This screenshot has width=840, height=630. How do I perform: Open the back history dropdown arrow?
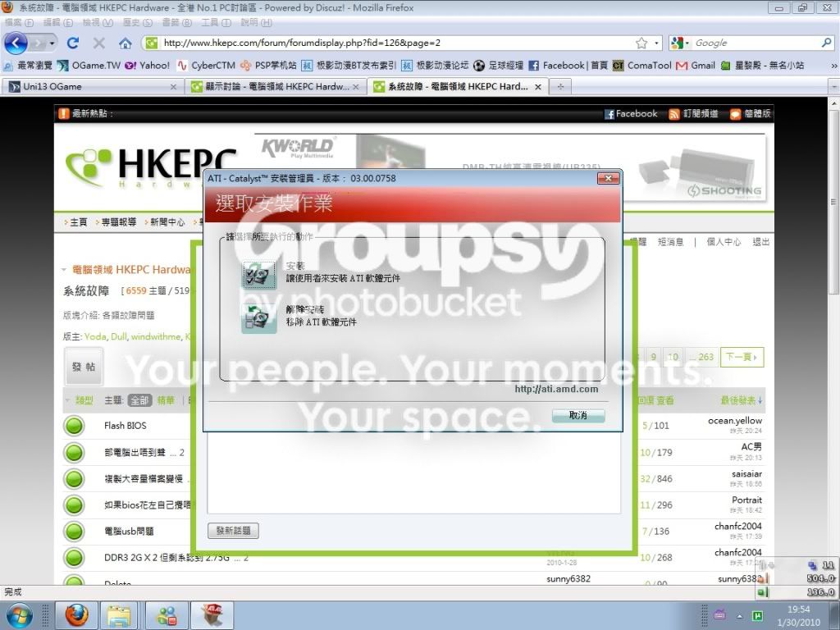[x=52, y=43]
